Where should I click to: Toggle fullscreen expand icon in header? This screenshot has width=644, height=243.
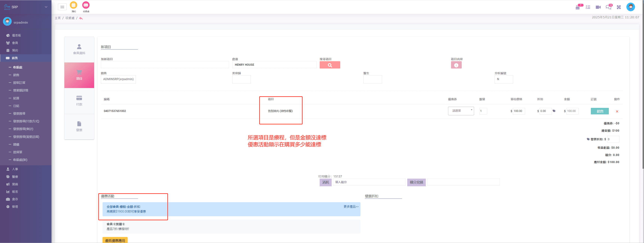619,7
